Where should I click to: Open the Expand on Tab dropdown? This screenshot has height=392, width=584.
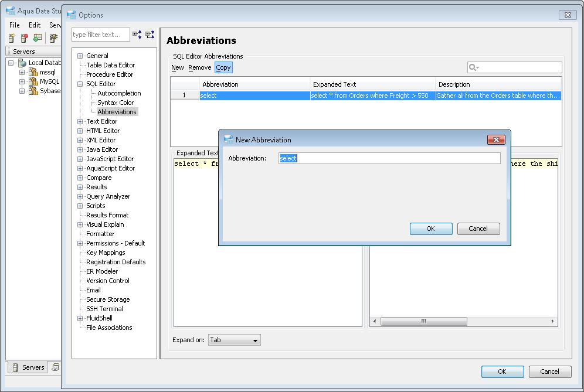click(x=235, y=340)
